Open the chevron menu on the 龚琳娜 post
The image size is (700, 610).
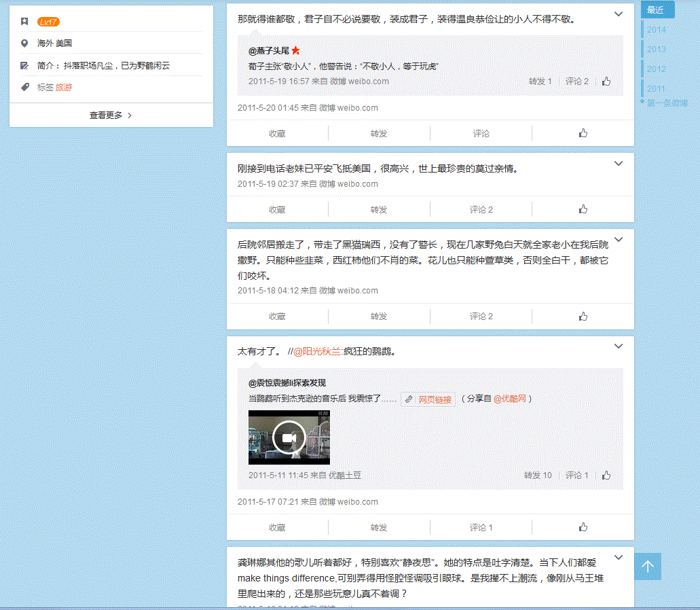(x=619, y=558)
